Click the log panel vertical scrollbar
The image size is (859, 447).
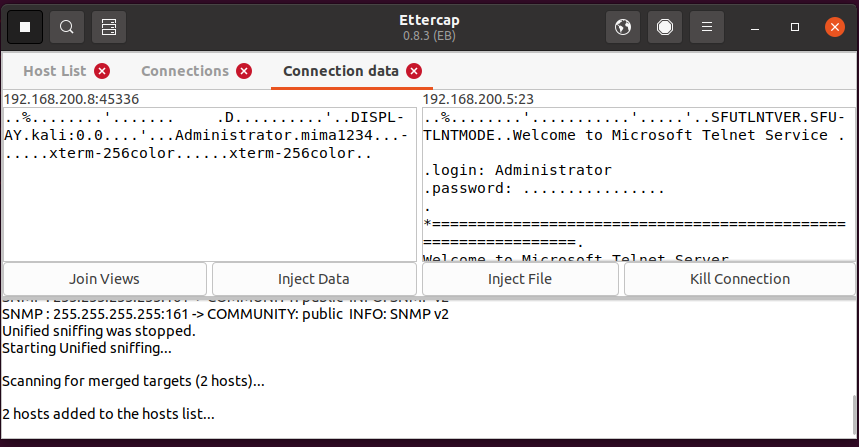click(x=853, y=410)
